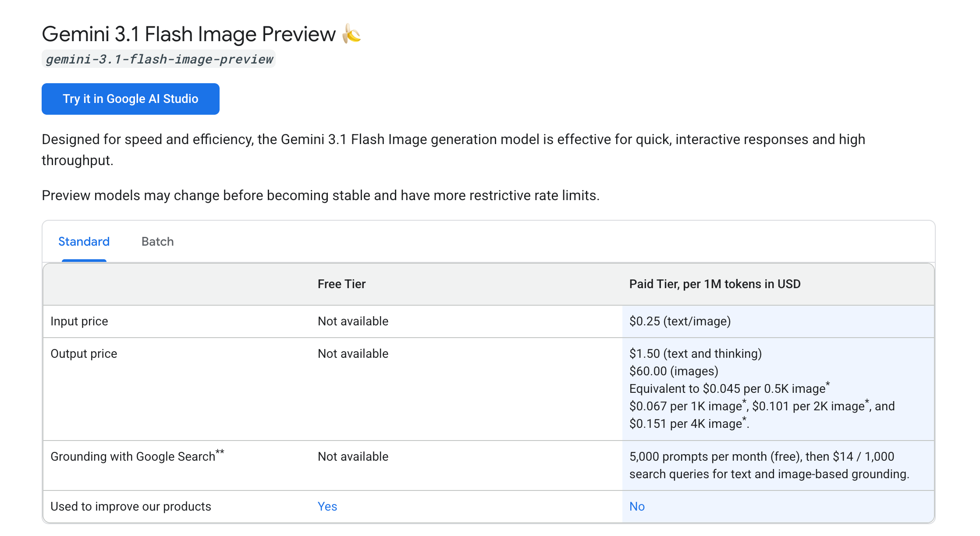Viewport: 980px width, 536px height.
Task: Switch to the Batch pricing tab
Action: [x=157, y=242]
